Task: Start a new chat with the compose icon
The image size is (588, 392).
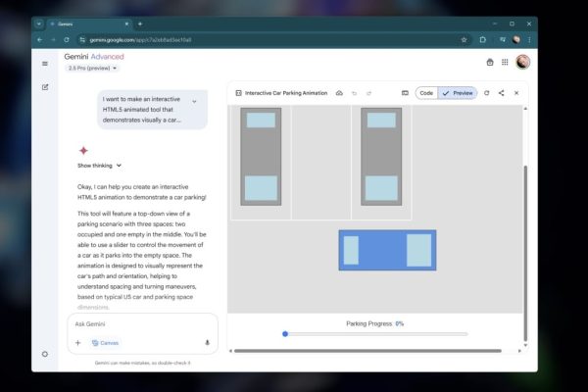Action: pyautogui.click(x=45, y=87)
